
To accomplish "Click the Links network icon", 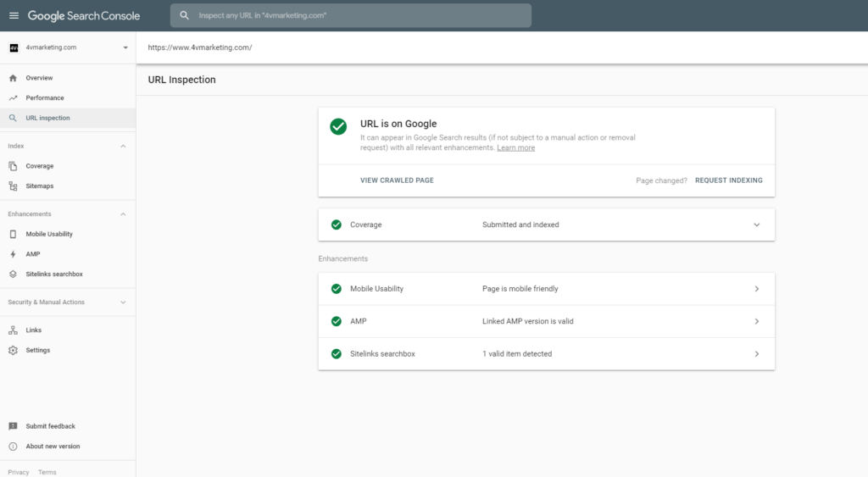I will tap(13, 330).
